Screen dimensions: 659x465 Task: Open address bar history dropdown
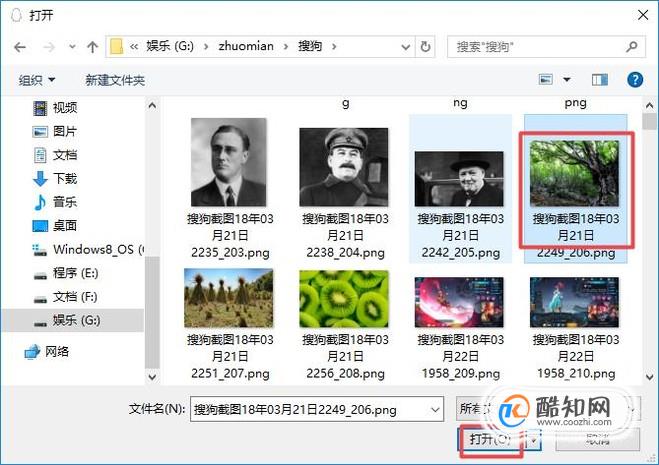405,47
